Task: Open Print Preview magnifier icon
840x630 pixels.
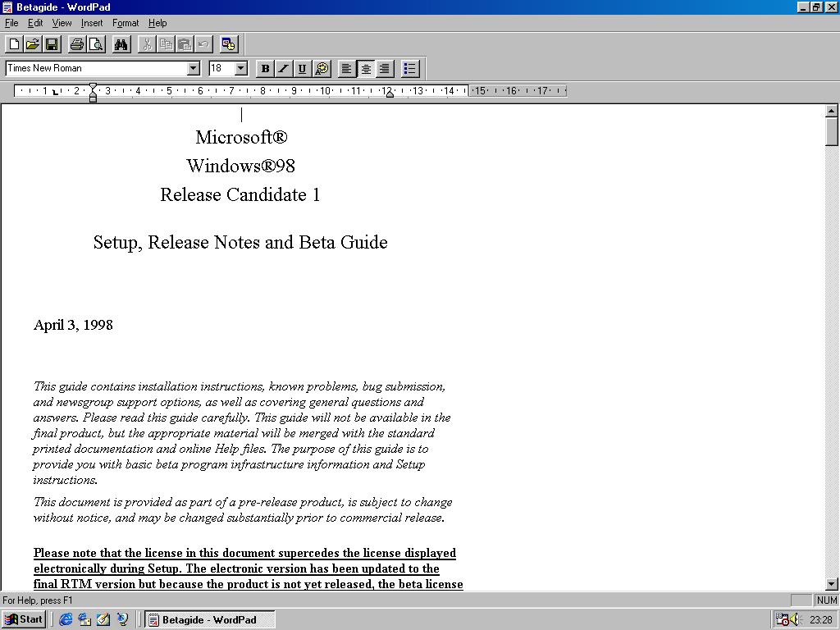Action: tap(96, 44)
